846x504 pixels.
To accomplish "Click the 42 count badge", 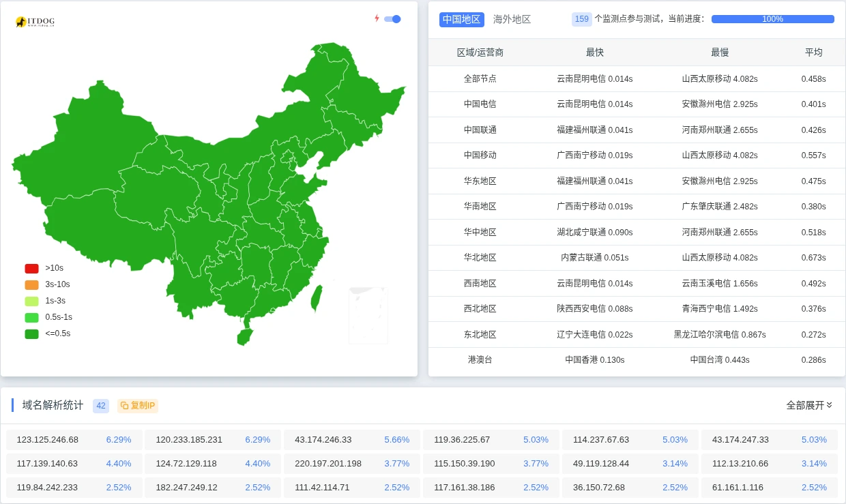I will [101, 406].
